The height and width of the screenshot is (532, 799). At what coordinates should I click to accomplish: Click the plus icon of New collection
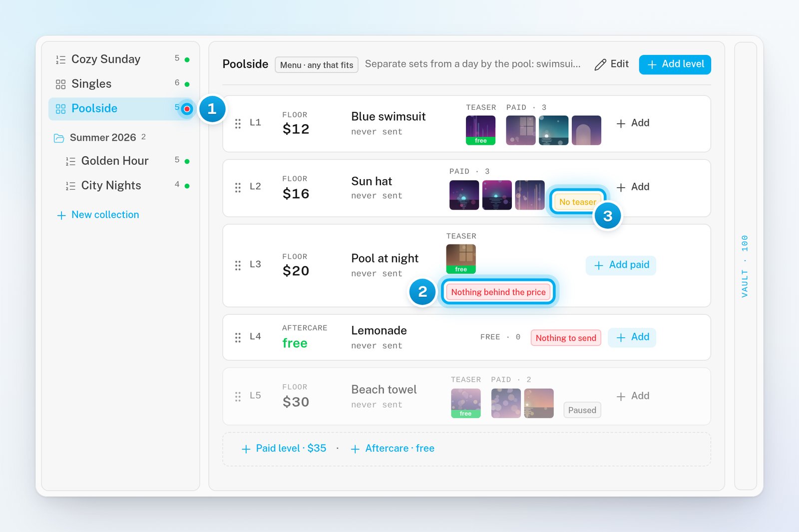(61, 216)
